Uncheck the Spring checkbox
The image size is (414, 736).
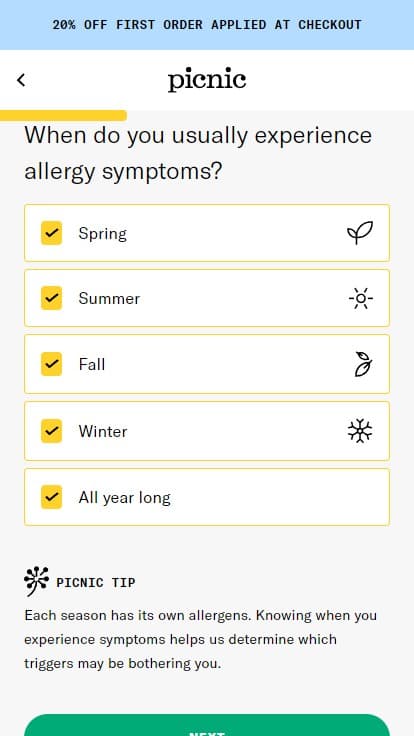[52, 233]
